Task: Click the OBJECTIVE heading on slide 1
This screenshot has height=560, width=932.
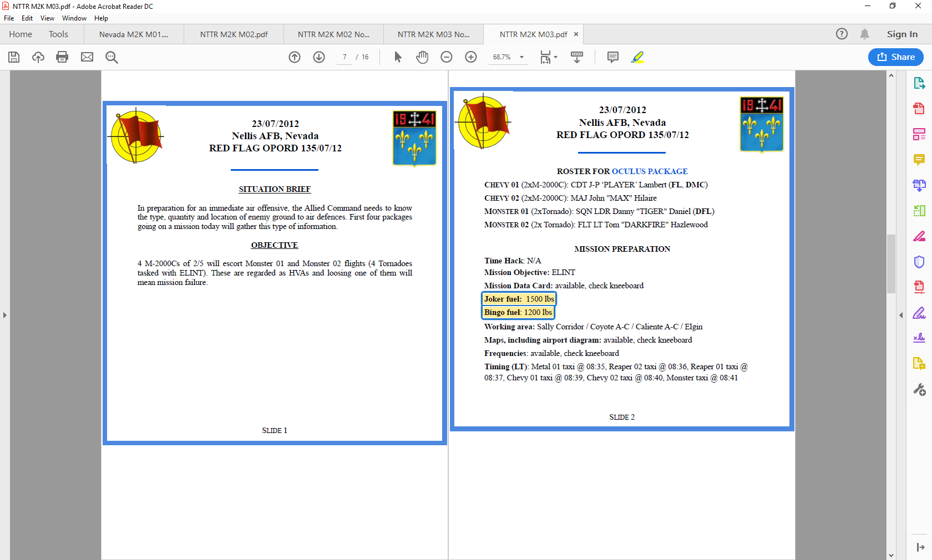Action: [274, 245]
